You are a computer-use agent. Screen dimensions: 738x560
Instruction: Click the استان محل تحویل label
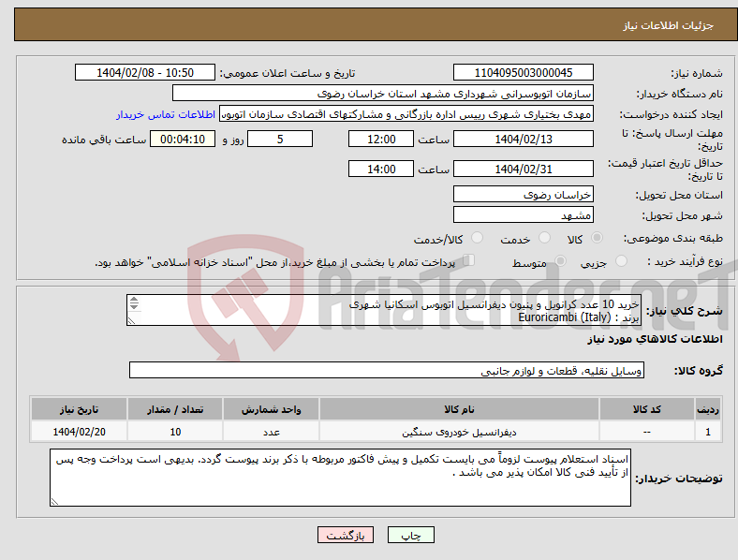point(679,195)
